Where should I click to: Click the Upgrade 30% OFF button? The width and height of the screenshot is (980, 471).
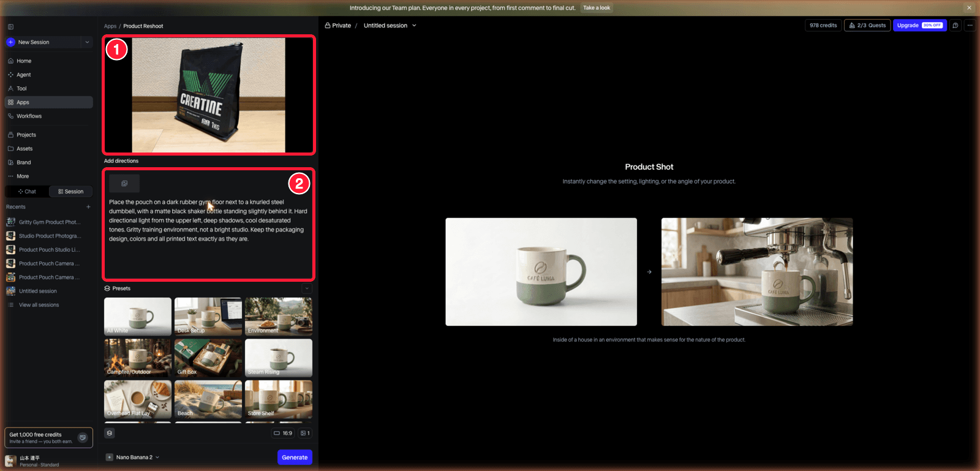click(919, 25)
